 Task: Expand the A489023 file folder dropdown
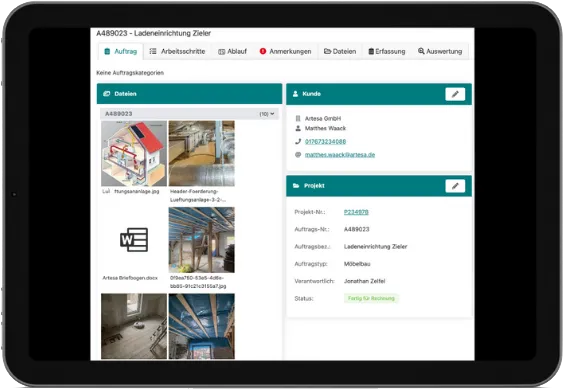pos(189,114)
